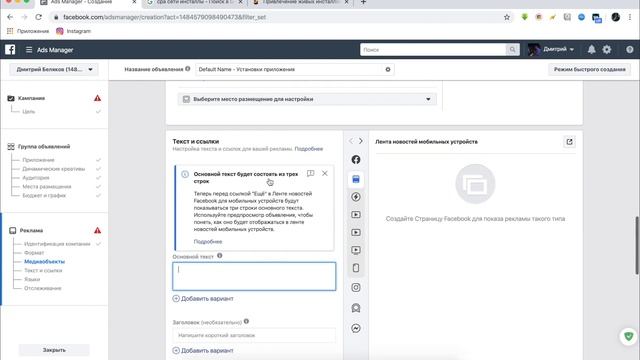The width and height of the screenshot is (640, 360).
Task: Bookmark this page with the star
Action: [x=507, y=17]
